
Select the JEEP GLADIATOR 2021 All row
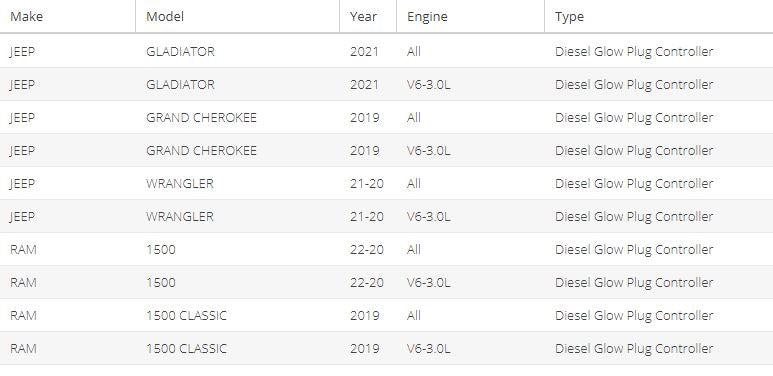point(386,51)
